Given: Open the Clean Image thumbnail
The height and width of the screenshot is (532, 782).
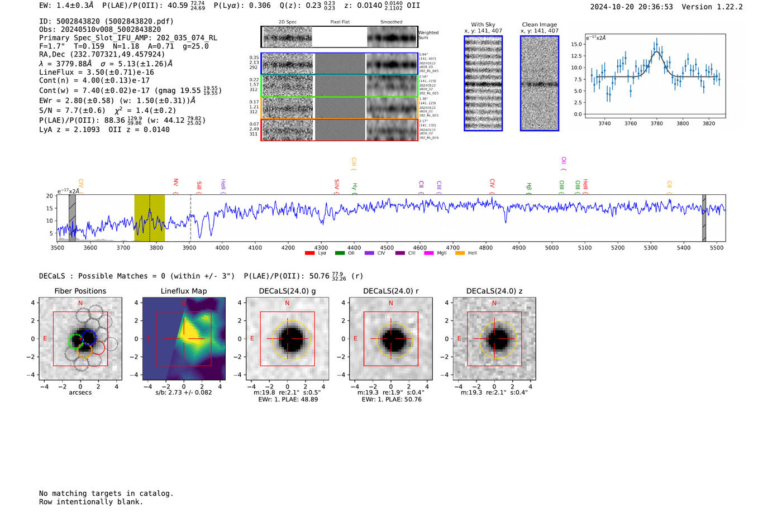Looking at the screenshot, I should tap(540, 83).
